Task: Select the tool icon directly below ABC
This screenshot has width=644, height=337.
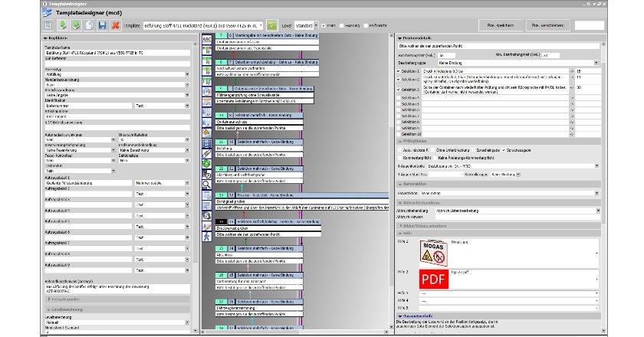Action: coord(206,50)
